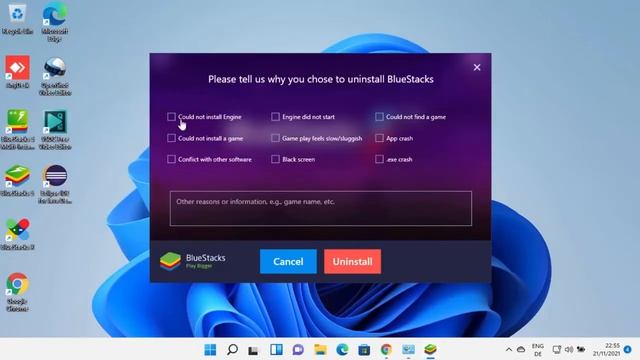640x360 pixels.
Task: Switch to BlueStacks in the taskbar
Action: (430, 350)
